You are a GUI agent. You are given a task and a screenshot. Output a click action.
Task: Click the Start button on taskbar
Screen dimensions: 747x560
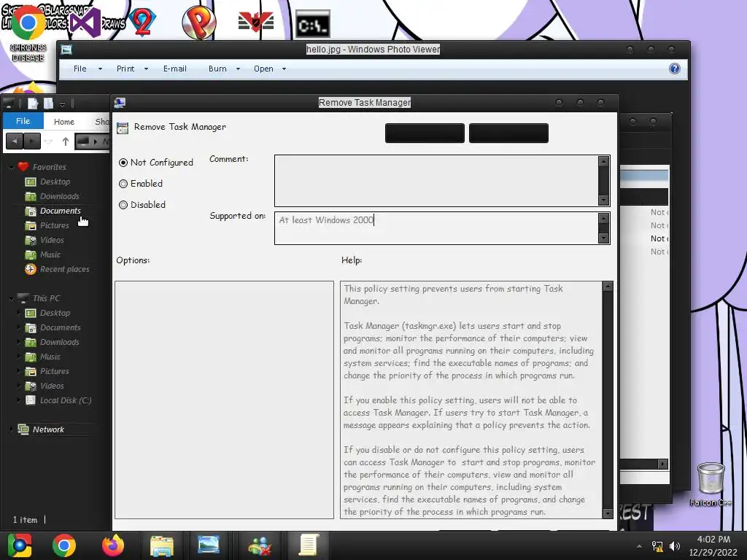tap(20, 545)
